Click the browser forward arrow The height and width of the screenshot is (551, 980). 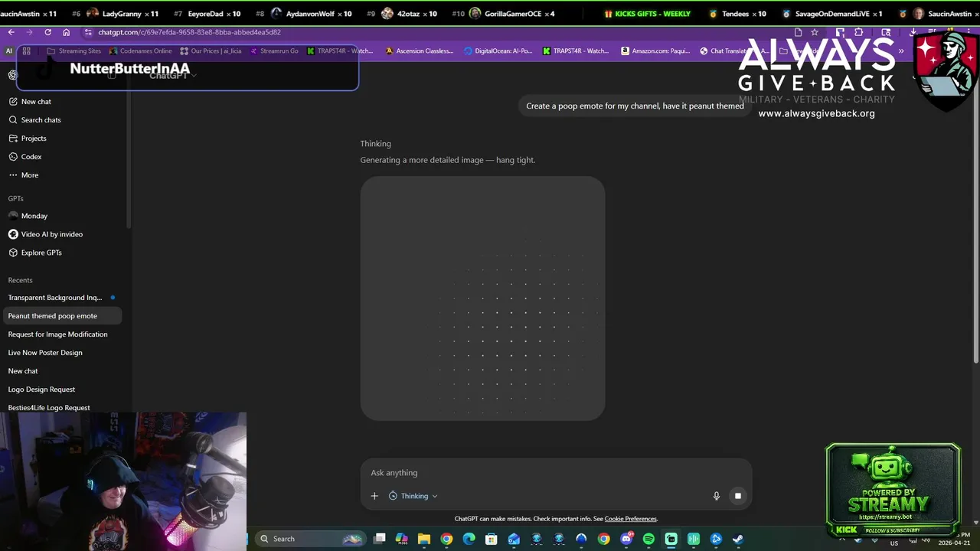[x=29, y=32]
